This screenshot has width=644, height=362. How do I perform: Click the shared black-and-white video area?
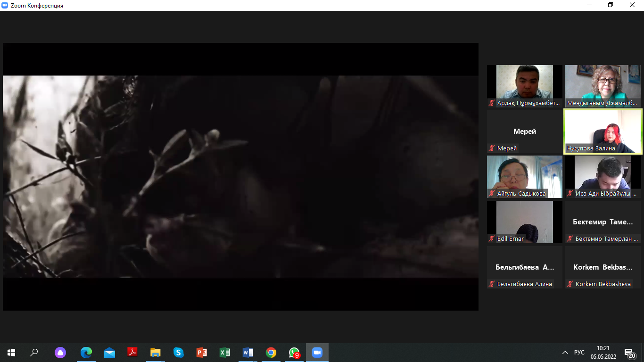click(x=240, y=177)
